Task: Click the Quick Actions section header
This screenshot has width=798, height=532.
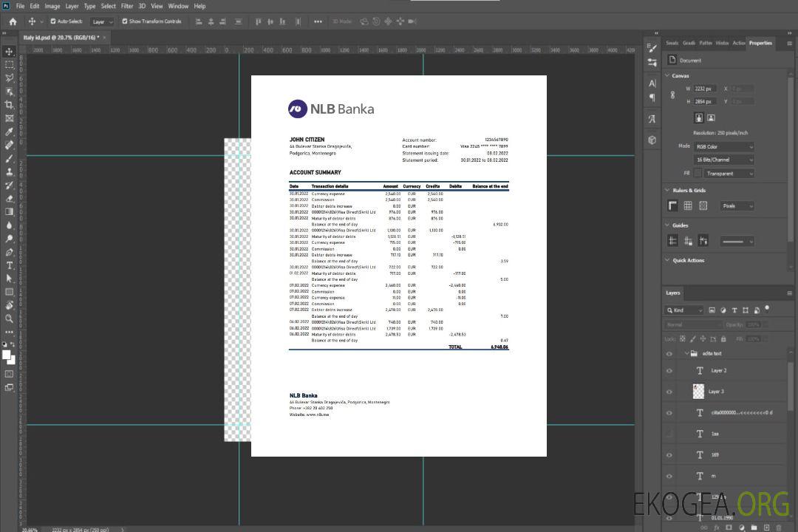Action: (688, 260)
